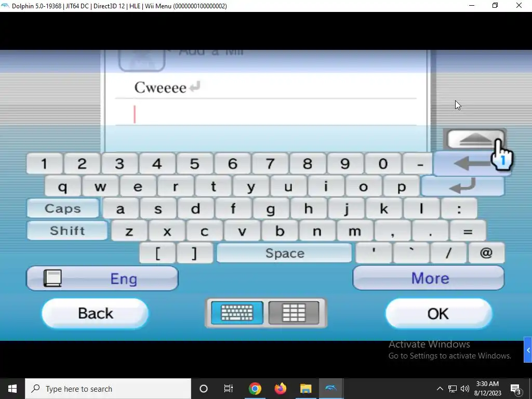This screenshot has width=532, height=399.
Task: Tap the s key
Action: pos(158,209)
